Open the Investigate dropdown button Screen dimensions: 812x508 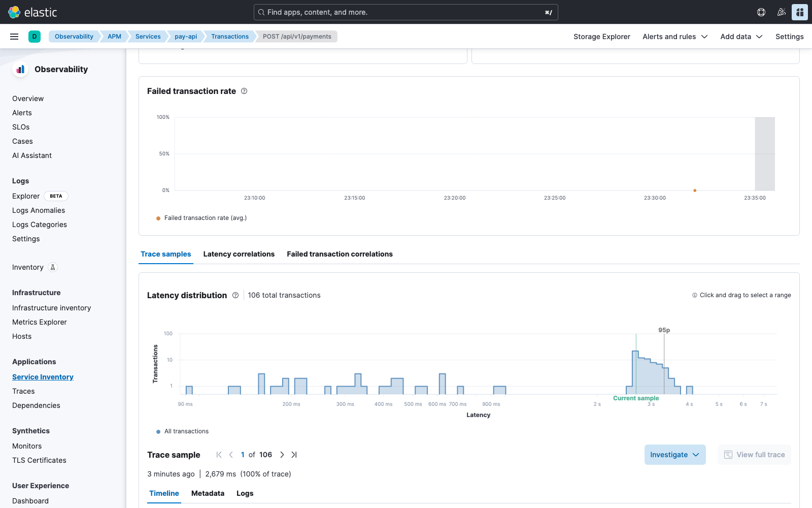point(675,455)
